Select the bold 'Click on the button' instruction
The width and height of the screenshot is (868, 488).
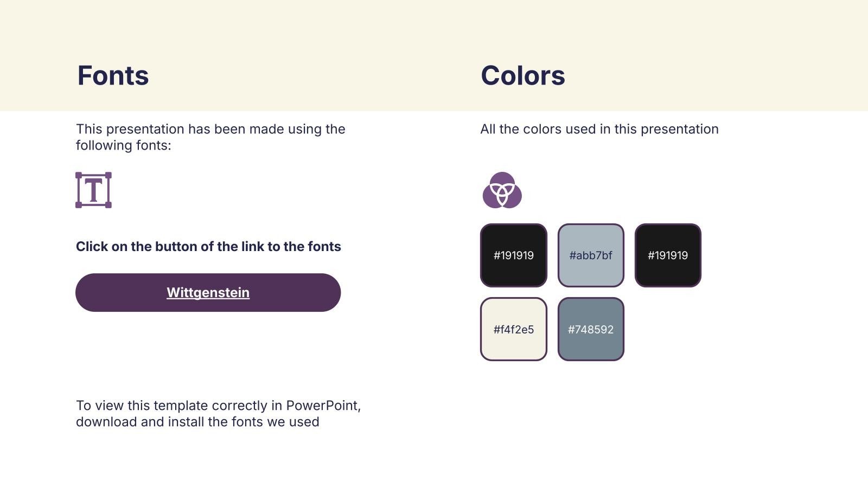tap(208, 247)
